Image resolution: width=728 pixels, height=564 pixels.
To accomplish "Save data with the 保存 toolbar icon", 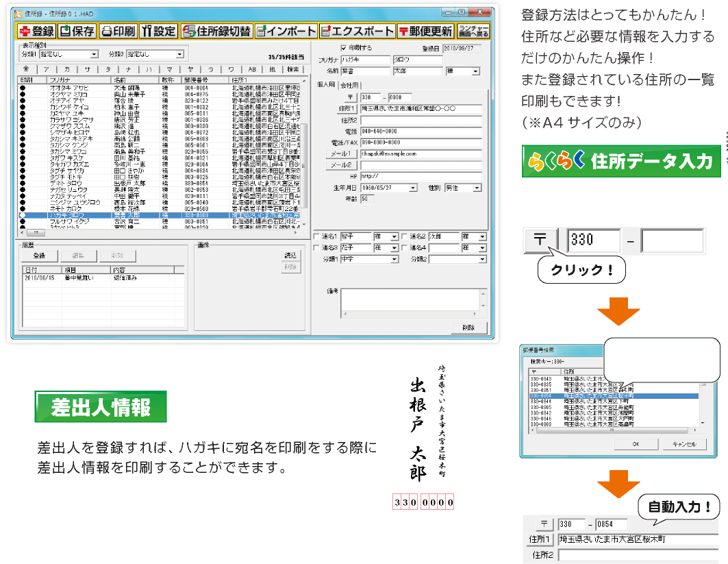I will click(76, 32).
